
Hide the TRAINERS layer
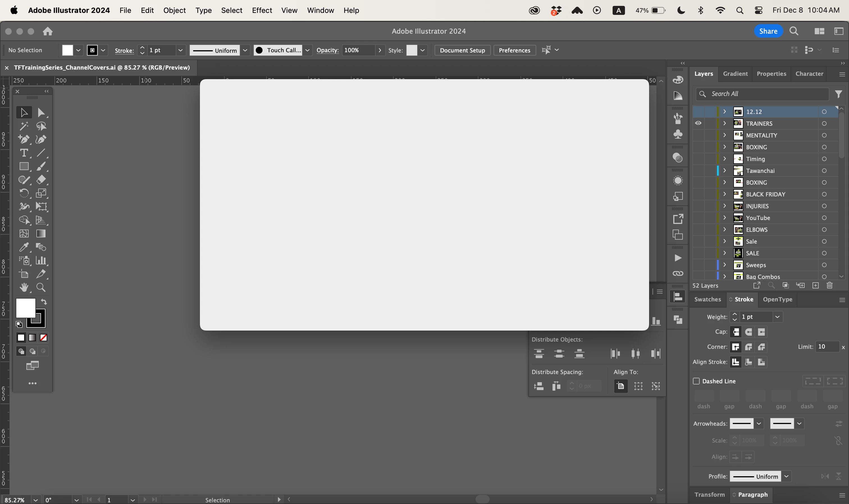tap(698, 123)
